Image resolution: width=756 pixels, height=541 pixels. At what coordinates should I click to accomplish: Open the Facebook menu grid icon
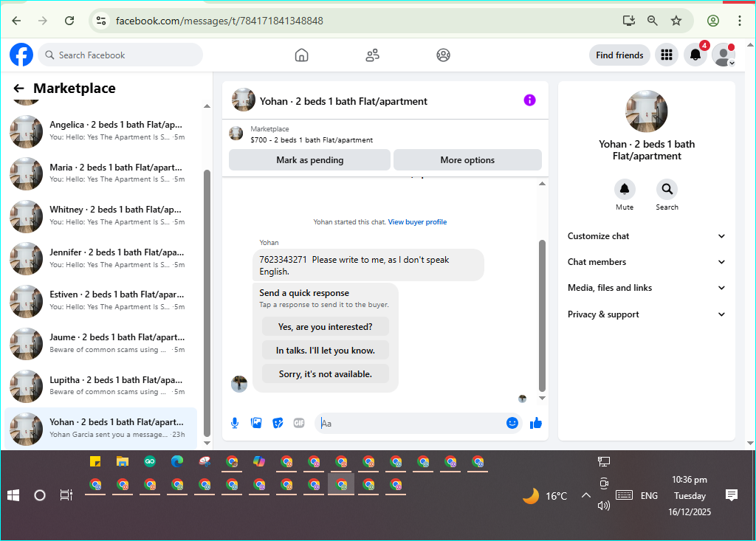tap(667, 55)
